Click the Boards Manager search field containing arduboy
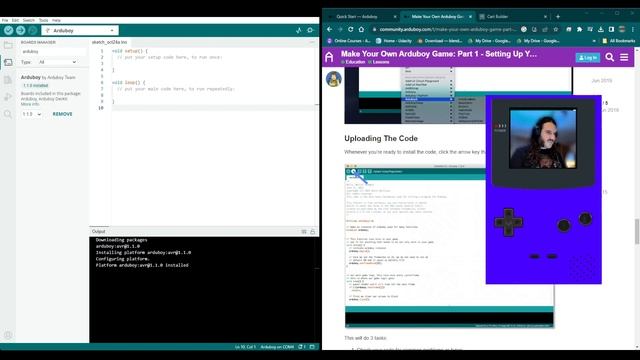Screen dimensions: 640x360 pos(53,51)
